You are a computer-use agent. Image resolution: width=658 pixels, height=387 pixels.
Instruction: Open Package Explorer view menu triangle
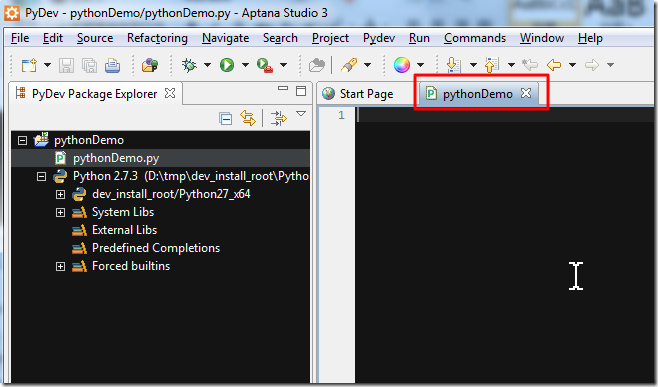[x=301, y=114]
